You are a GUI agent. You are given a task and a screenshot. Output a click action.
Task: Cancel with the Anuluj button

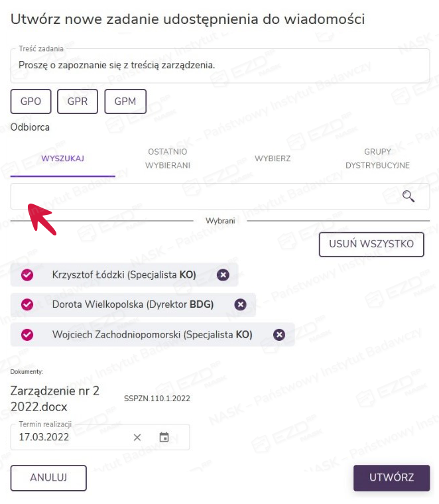point(48,477)
